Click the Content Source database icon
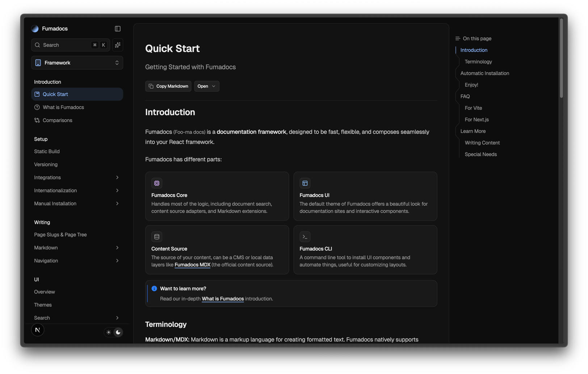This screenshot has width=588, height=374. (157, 237)
